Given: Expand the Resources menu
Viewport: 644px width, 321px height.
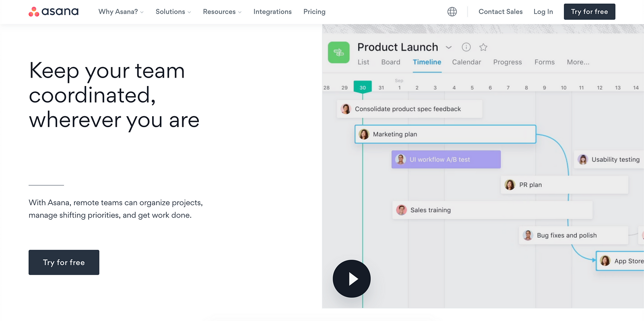Looking at the screenshot, I should tap(222, 12).
